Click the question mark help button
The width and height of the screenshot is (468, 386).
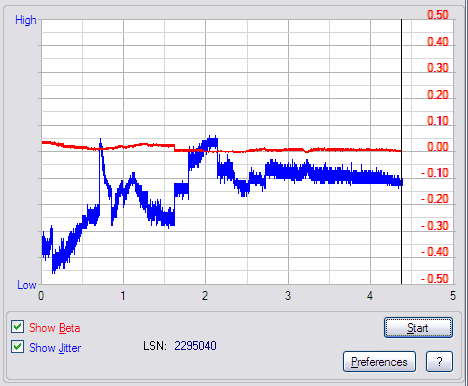click(439, 362)
